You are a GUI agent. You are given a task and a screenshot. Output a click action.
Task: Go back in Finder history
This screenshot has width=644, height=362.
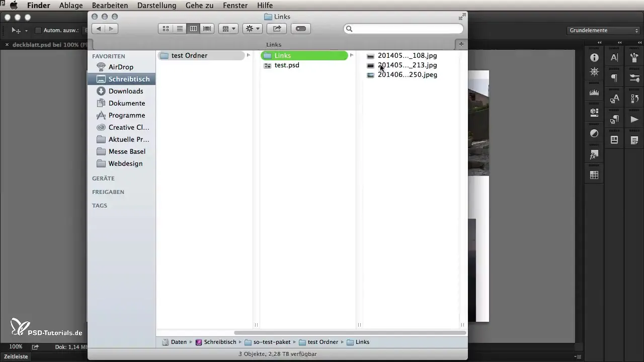(99, 29)
